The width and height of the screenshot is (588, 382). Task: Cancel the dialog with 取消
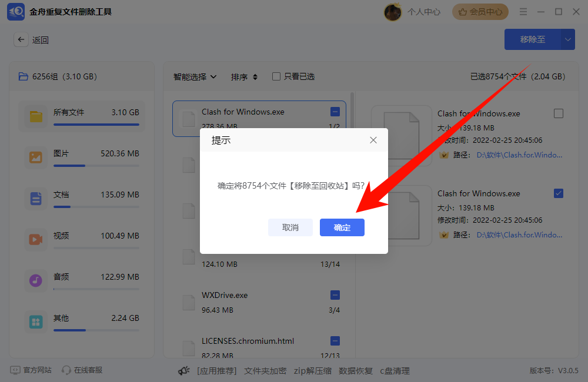(290, 227)
